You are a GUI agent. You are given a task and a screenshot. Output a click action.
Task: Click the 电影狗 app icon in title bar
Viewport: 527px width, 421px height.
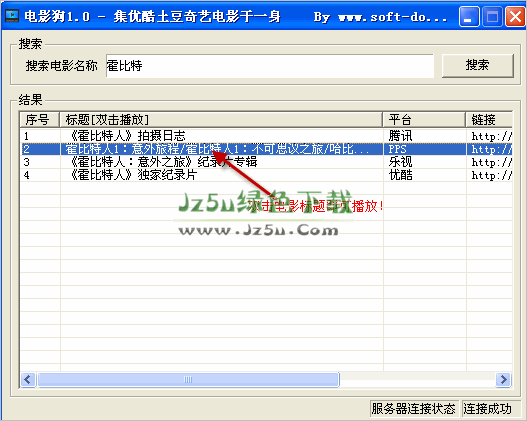tap(12, 15)
